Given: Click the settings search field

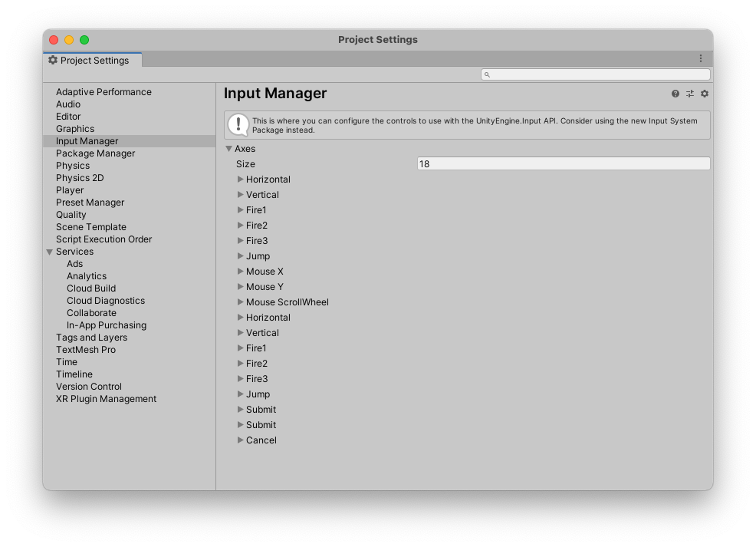Looking at the screenshot, I should tap(596, 74).
